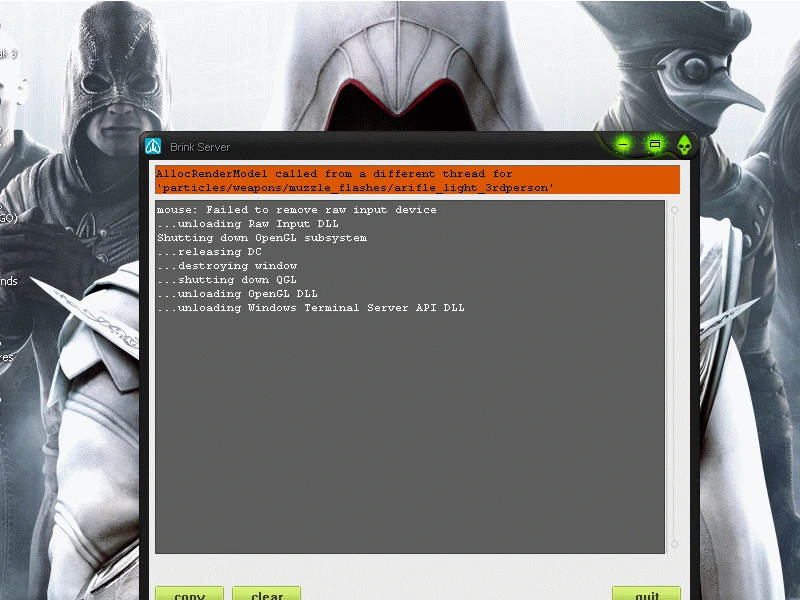
Task: Click the top knob of the console scrollbar
Action: [675, 210]
